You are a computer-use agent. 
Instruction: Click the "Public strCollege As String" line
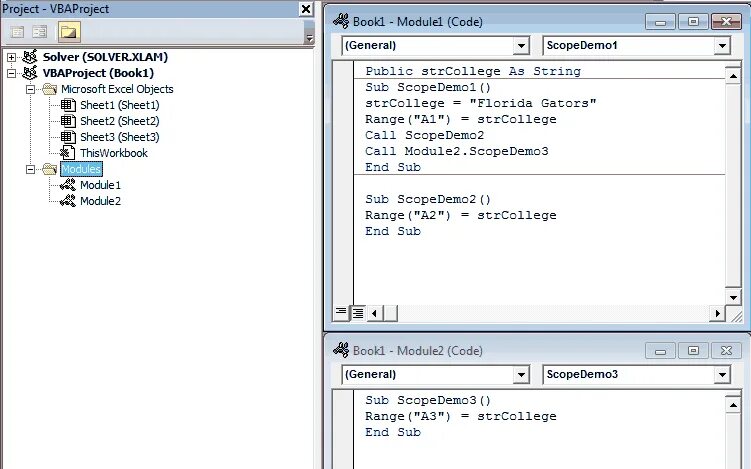[473, 71]
